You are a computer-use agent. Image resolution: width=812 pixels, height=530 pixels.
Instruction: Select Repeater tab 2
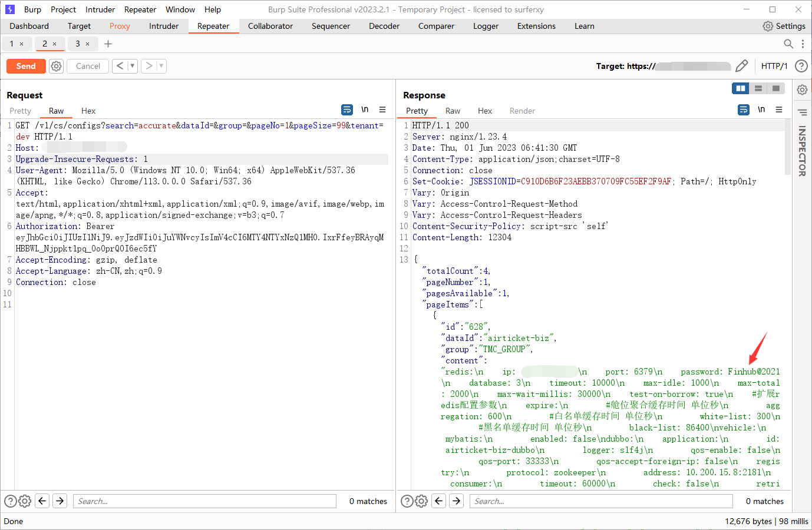[x=45, y=44]
